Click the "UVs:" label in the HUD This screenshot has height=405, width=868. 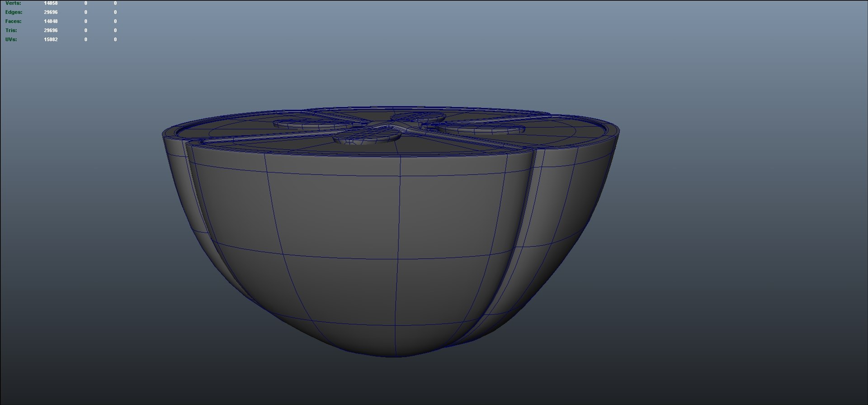[x=11, y=39]
